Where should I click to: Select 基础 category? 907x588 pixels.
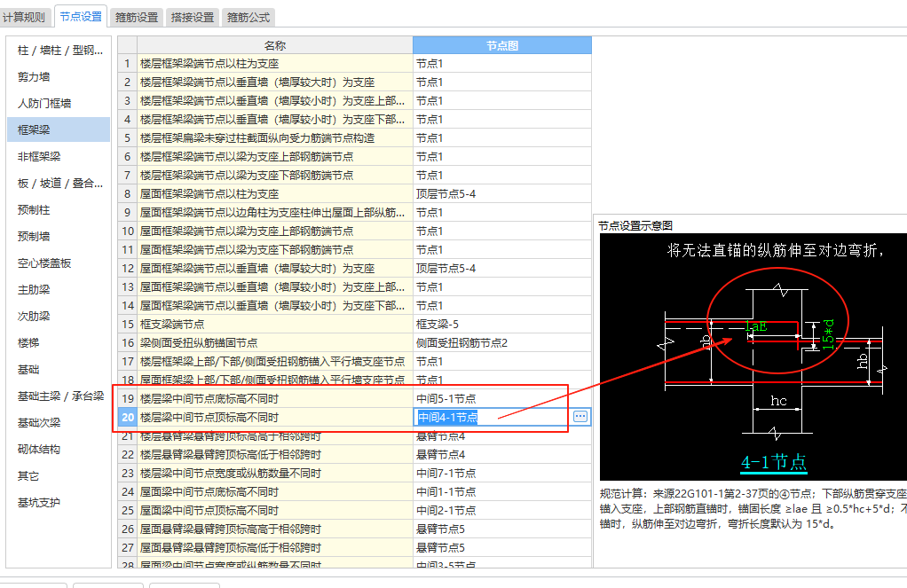[59, 370]
